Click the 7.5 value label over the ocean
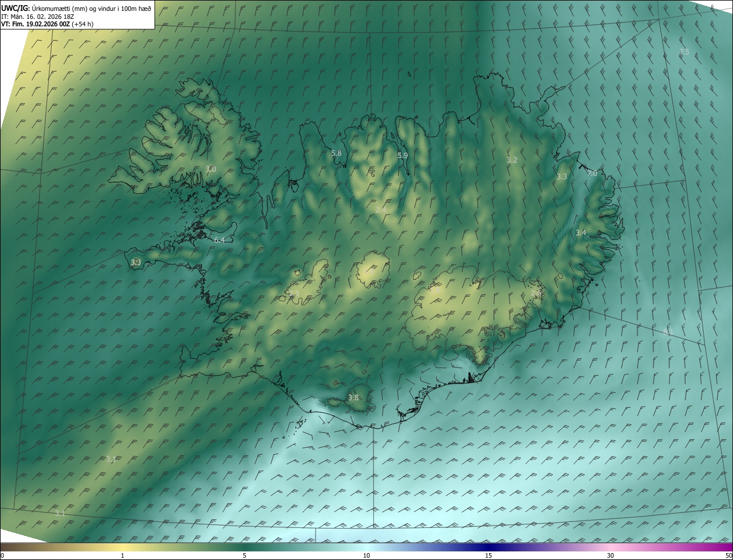This screenshot has height=560, width=733. pos(684,52)
